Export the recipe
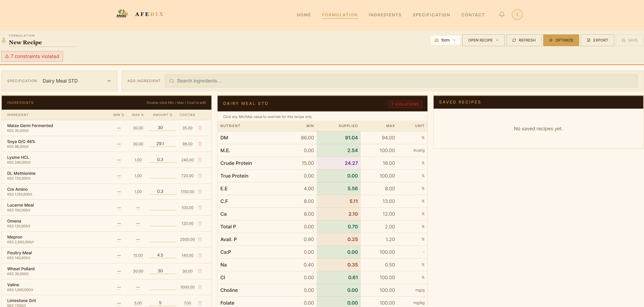 (x=597, y=40)
